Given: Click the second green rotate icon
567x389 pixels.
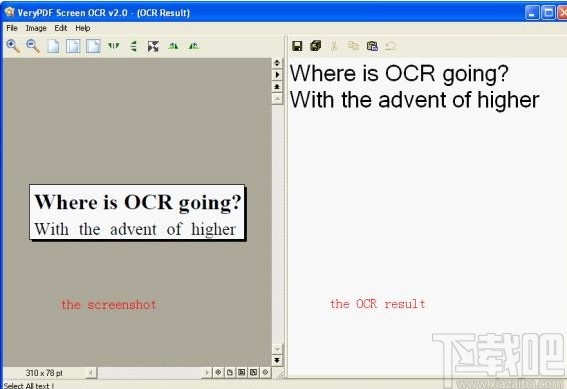Looking at the screenshot, I should (x=194, y=46).
